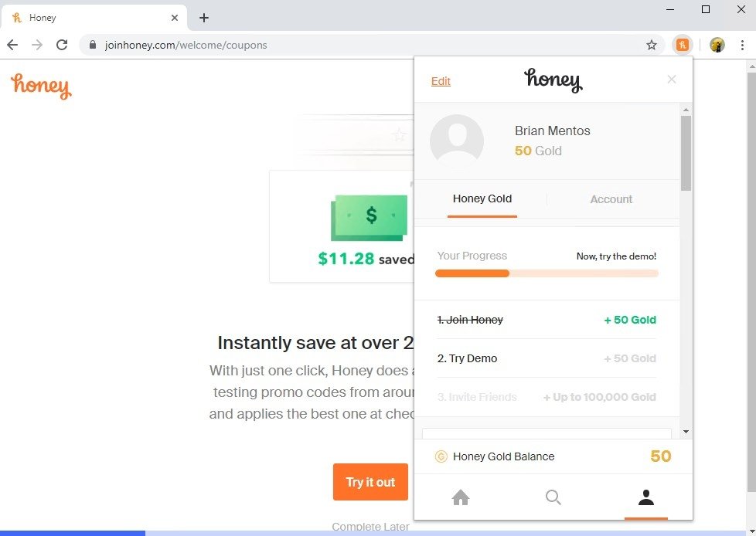Click the green dollar bill savings image

[x=369, y=218]
